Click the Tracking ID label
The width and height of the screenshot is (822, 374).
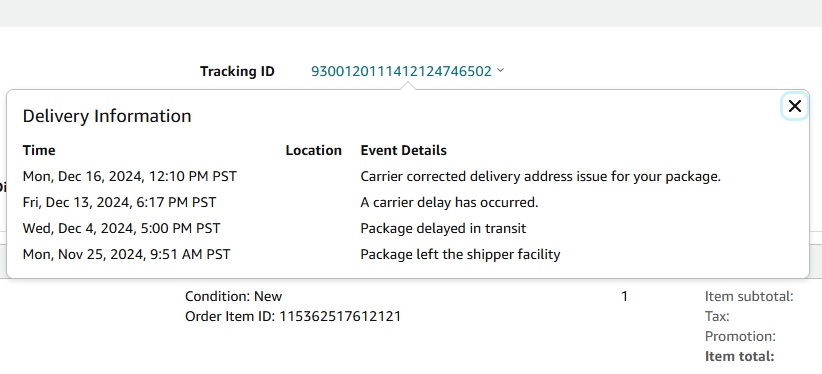[237, 71]
